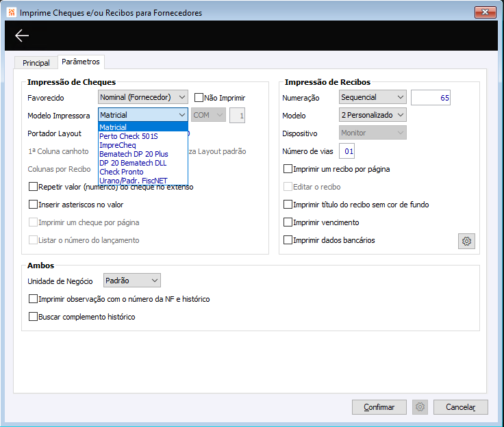Check the Não Imprimir box
This screenshot has width=504, height=427.
[199, 97]
